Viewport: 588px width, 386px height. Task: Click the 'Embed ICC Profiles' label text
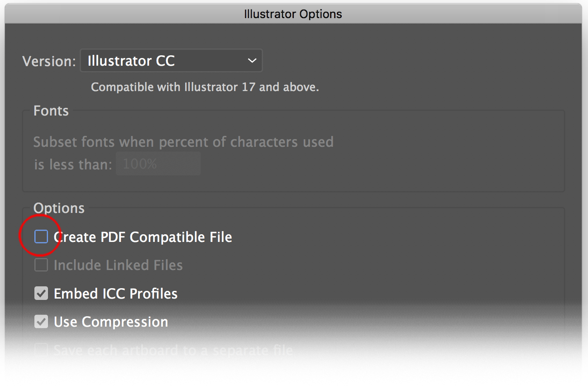click(x=115, y=294)
